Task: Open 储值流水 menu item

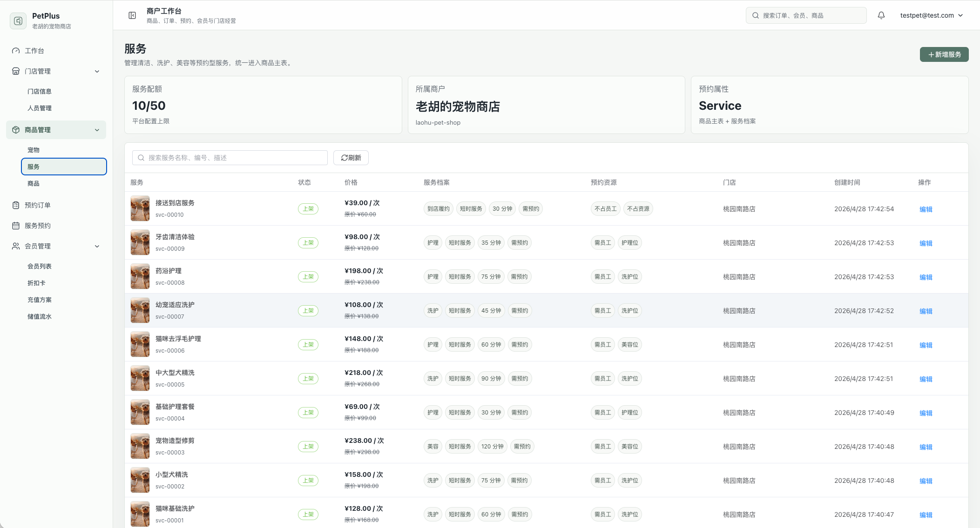Action: pos(64,316)
